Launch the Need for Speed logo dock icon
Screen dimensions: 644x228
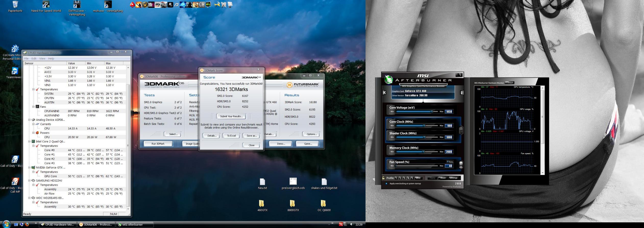[x=176, y=5]
